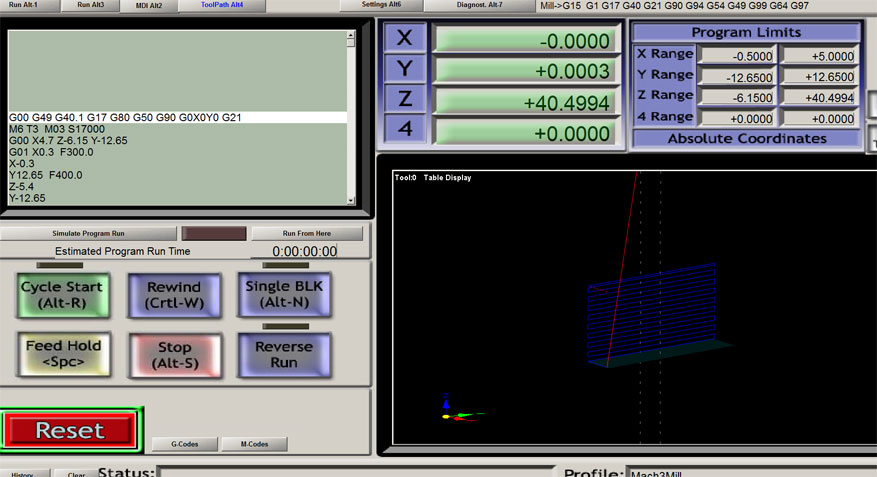
Task: Zero the X axis with X button
Action: coord(405,39)
